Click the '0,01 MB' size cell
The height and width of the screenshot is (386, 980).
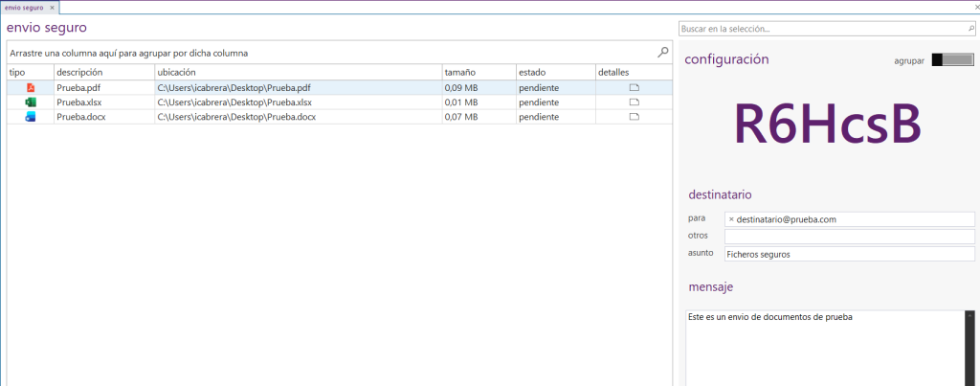tap(479, 102)
